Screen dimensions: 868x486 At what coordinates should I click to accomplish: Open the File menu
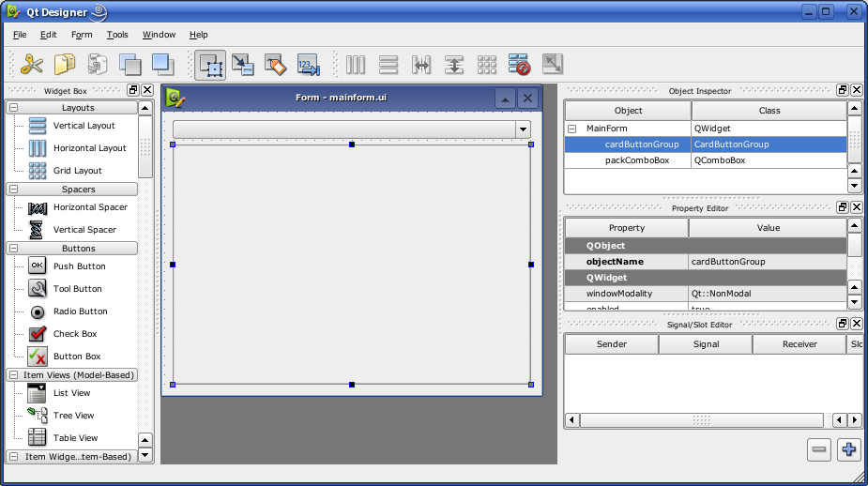point(20,35)
